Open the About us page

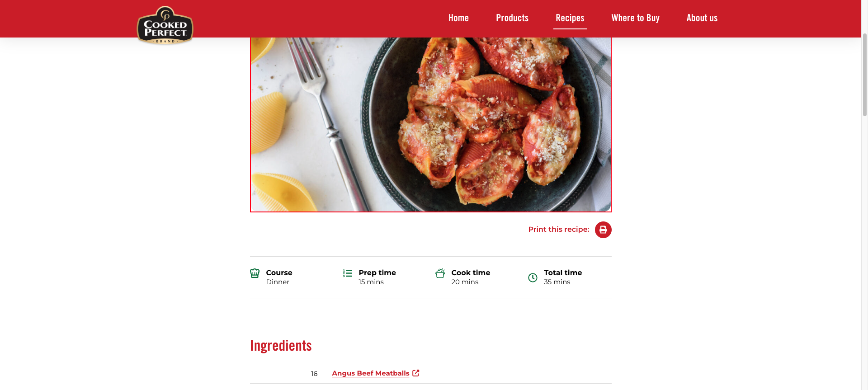point(702,18)
